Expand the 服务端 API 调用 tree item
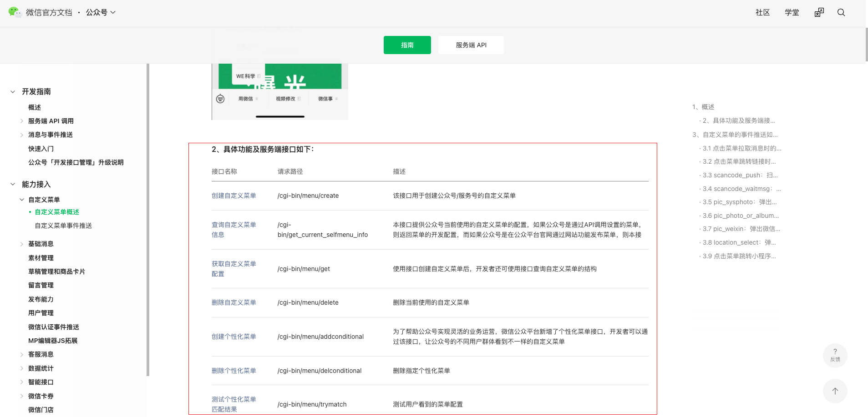Image resolution: width=868 pixels, height=417 pixels. point(22,121)
